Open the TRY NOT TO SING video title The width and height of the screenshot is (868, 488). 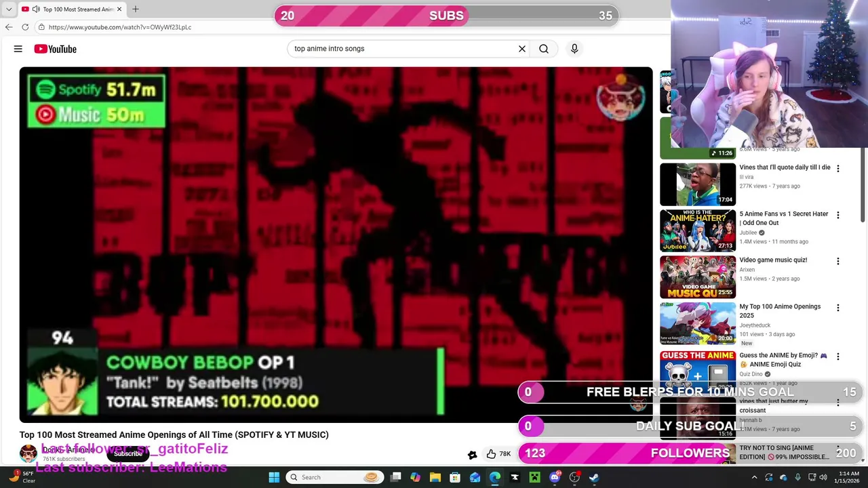[784, 452]
